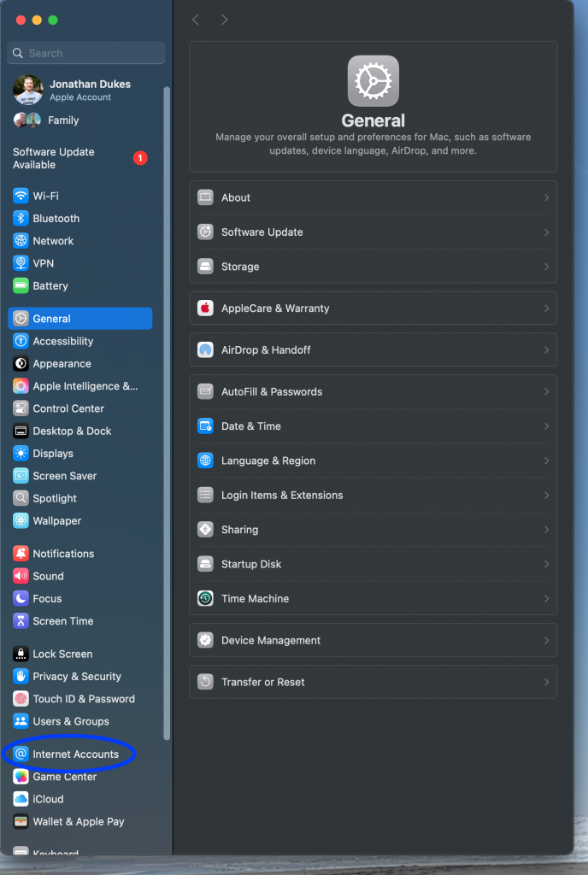
Task: Open the Appearance icon in sidebar
Action: (21, 363)
